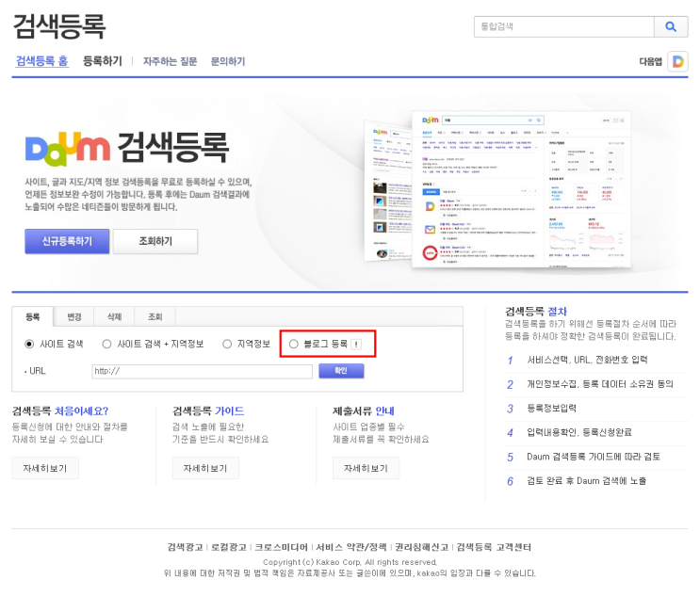Open 검색등록 고객센터 footer link
The height and width of the screenshot is (596, 700).
[495, 547]
